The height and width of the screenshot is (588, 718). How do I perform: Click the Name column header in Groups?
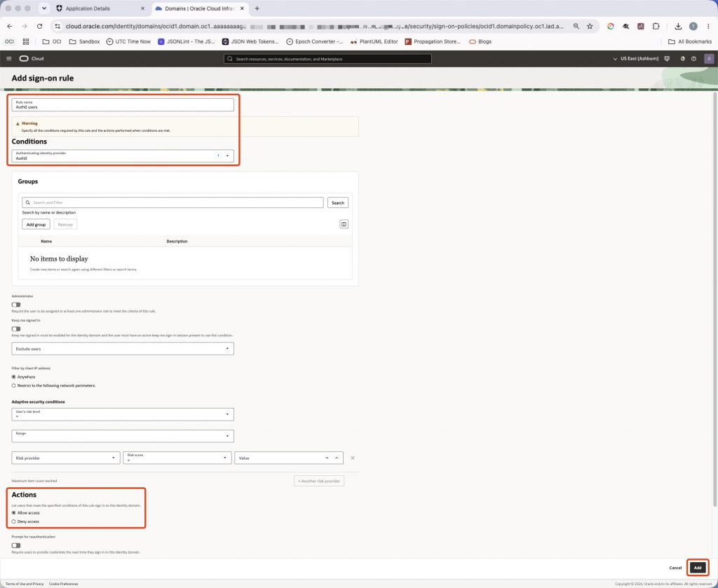tap(46, 241)
